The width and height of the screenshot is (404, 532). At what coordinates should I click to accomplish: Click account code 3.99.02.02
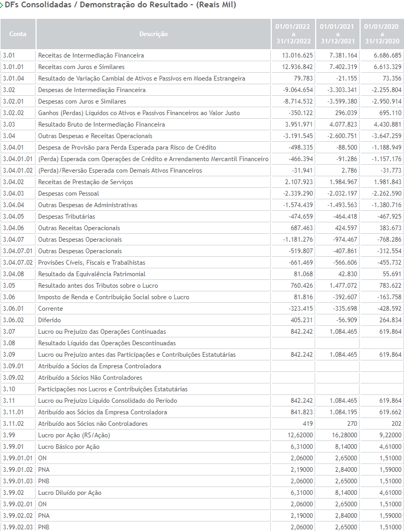(x=18, y=517)
